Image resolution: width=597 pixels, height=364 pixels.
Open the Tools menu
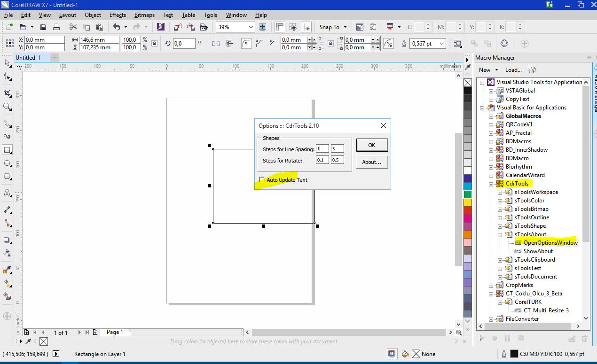(x=211, y=15)
